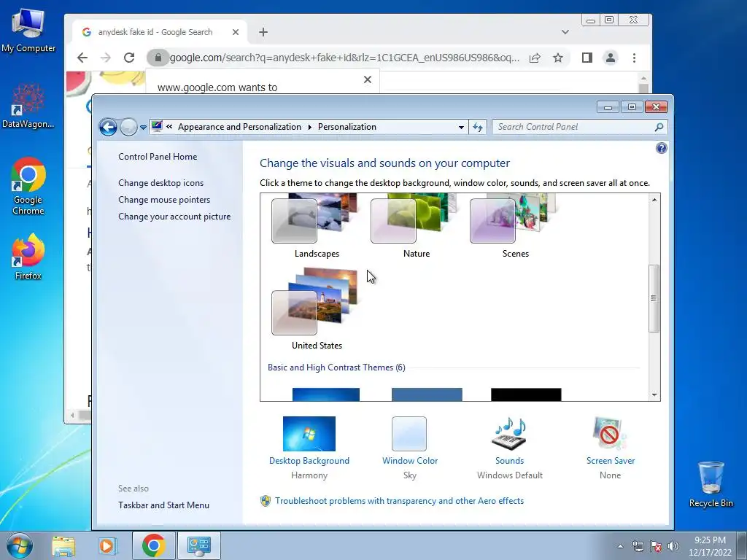The width and height of the screenshot is (747, 560).
Task: Open Change desktop icons
Action: tap(161, 183)
